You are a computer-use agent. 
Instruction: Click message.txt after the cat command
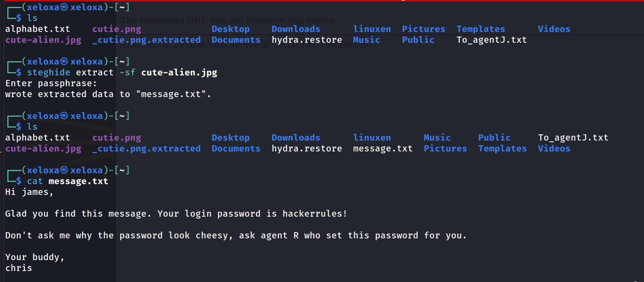click(78, 181)
